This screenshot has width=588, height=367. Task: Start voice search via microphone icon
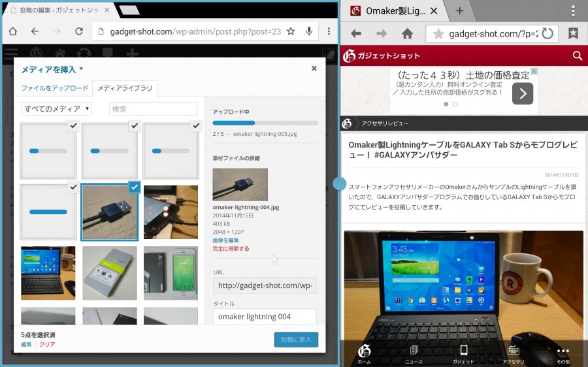click(309, 31)
